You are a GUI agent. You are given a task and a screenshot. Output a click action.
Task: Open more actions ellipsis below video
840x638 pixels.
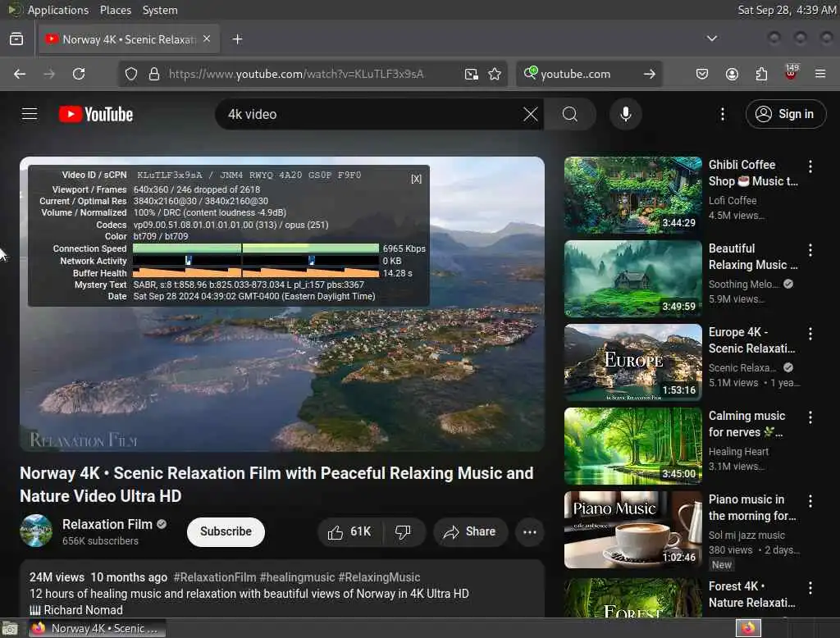coord(530,532)
